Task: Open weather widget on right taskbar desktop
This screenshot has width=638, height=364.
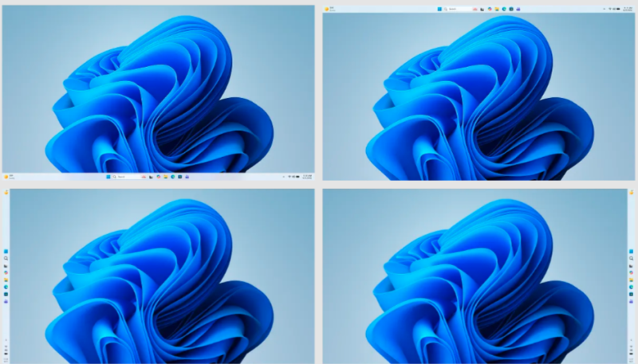Action: [x=632, y=193]
